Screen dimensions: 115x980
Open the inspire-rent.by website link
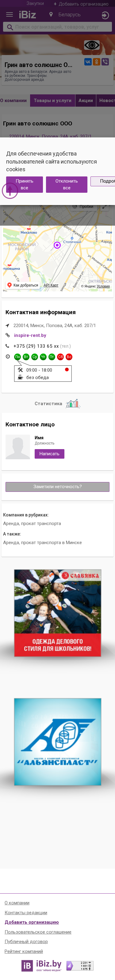[x=30, y=336]
